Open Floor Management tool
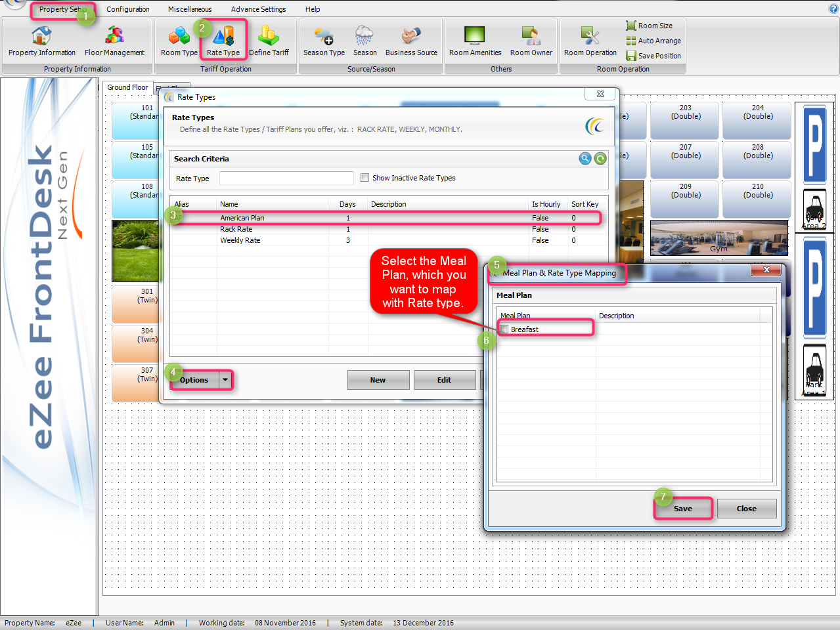This screenshot has height=630, width=840. (114, 41)
